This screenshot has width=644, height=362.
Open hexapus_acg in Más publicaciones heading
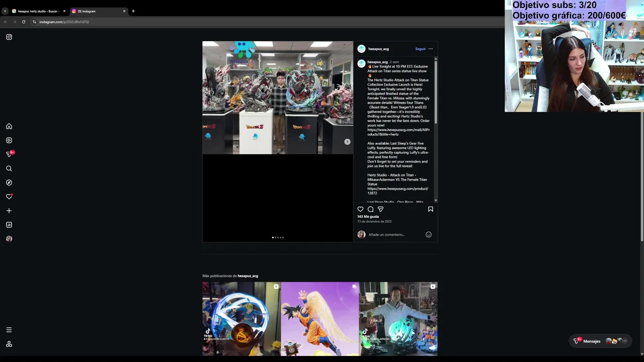pos(248,276)
